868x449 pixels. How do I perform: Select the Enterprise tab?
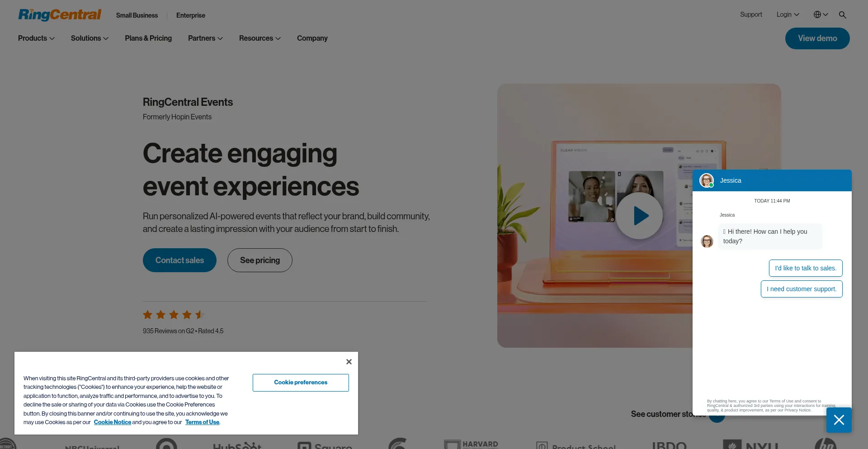click(x=191, y=15)
